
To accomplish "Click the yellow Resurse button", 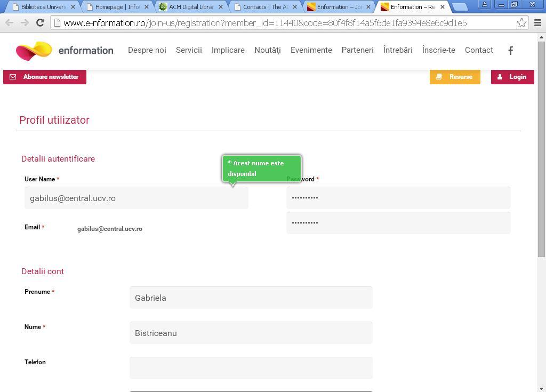I will click(x=455, y=77).
